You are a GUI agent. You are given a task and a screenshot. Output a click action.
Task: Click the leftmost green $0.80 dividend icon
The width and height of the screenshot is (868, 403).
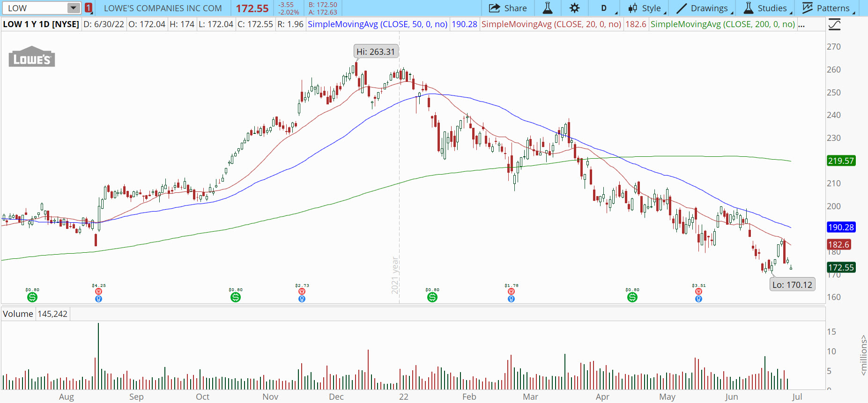coord(32,297)
